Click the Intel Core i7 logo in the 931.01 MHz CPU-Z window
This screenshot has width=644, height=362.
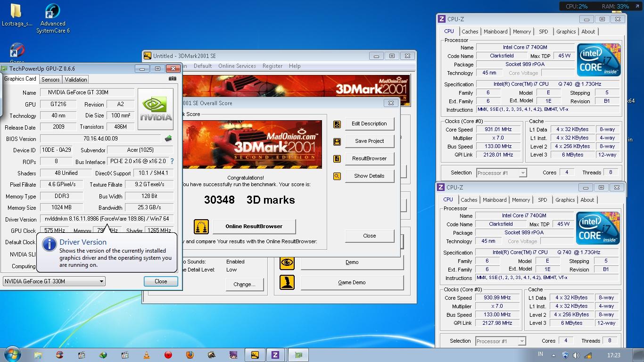coord(599,60)
